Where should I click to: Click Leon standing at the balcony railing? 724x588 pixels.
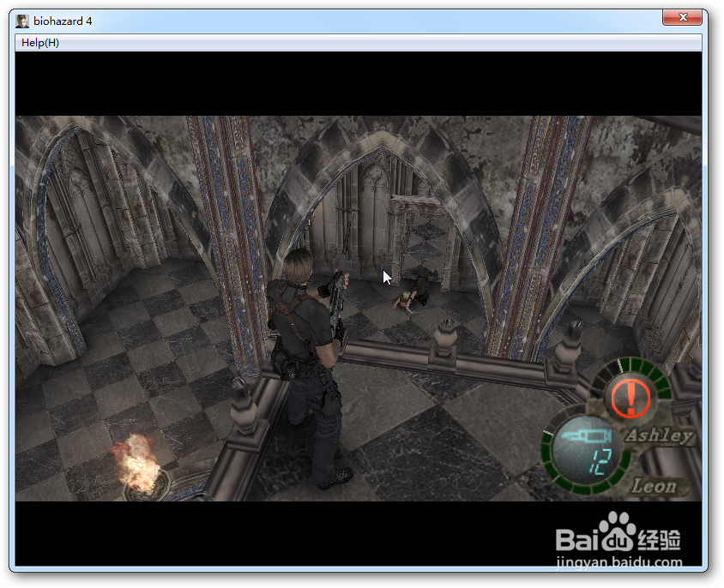click(x=309, y=364)
